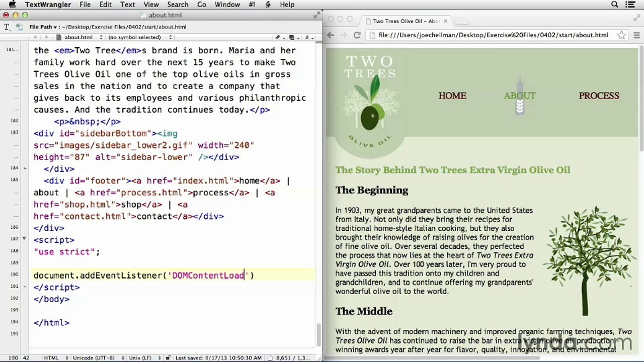Screen dimensions: 644x362
Task: Click the Chrome address bar URL
Action: point(493,35)
